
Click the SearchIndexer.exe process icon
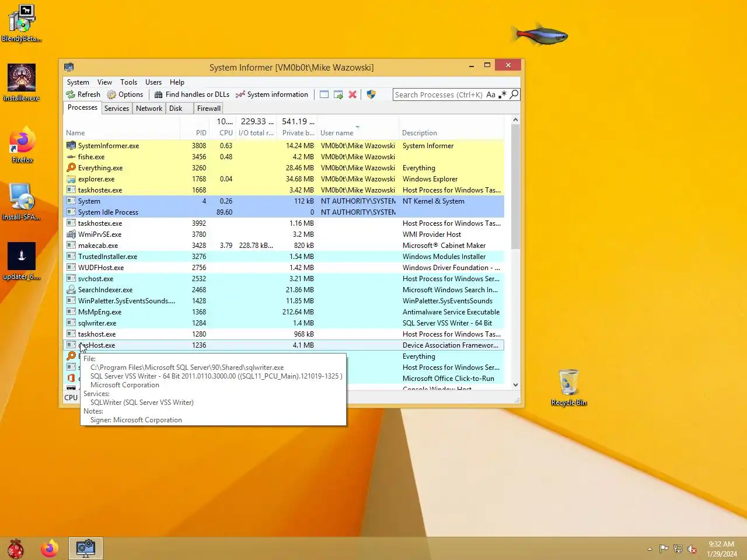click(x=71, y=290)
